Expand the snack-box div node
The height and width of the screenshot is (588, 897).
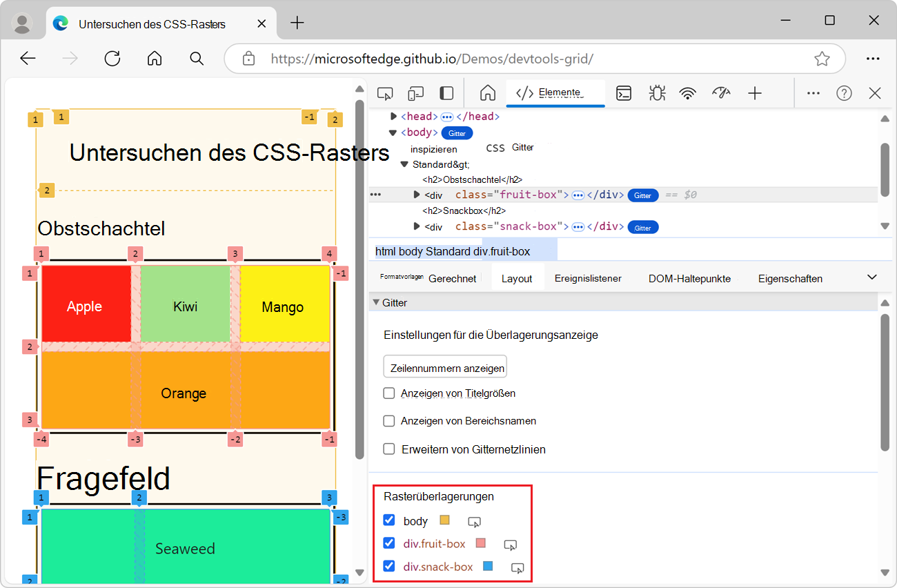(417, 226)
